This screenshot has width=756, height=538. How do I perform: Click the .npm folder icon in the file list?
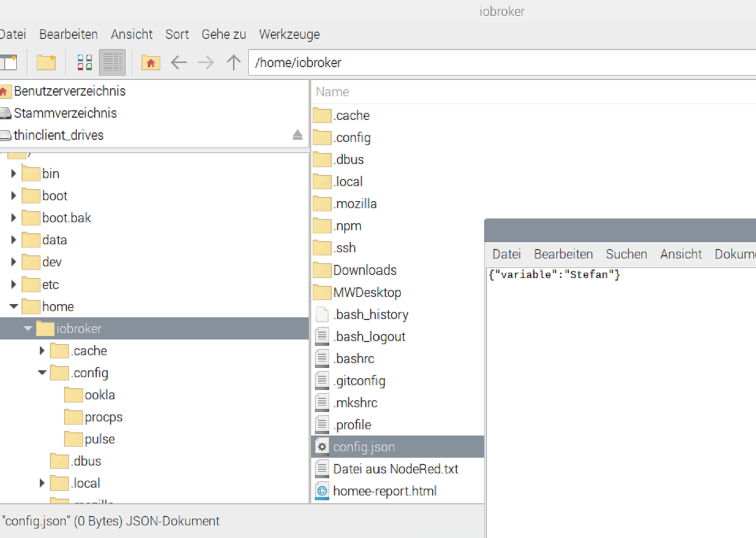pyautogui.click(x=322, y=226)
